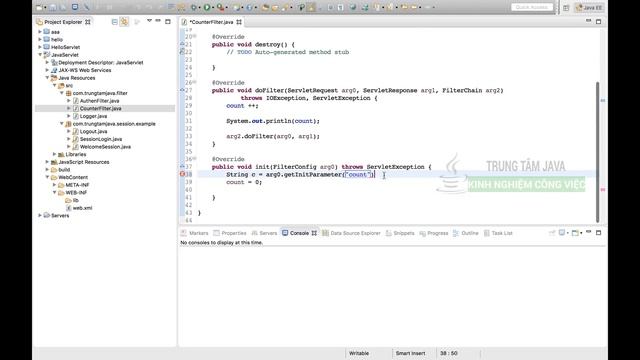Click the red error mark in overview ruler
Image resolution: width=640 pixels, height=360 pixels.
pos(603,189)
